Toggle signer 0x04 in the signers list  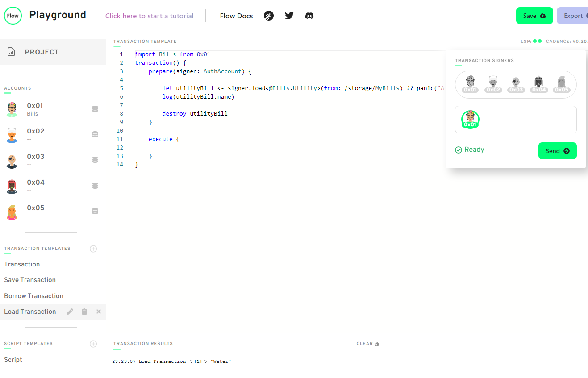(539, 84)
